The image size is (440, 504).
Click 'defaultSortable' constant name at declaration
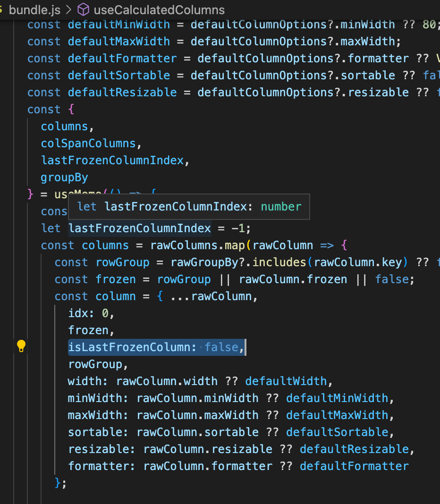119,76
